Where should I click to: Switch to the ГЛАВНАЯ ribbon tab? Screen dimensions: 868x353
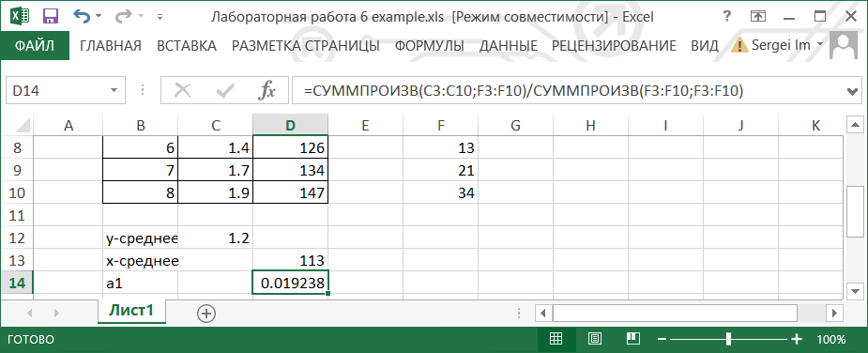(111, 45)
